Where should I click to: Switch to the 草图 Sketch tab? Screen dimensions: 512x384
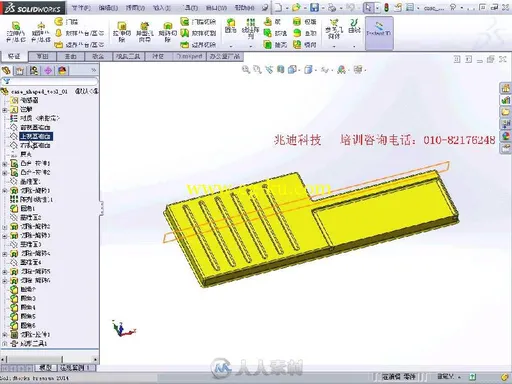pyautogui.click(x=42, y=56)
